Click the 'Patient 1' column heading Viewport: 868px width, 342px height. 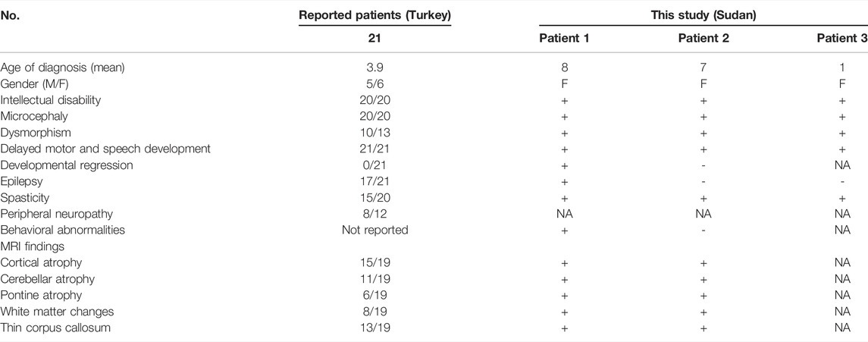click(x=565, y=38)
